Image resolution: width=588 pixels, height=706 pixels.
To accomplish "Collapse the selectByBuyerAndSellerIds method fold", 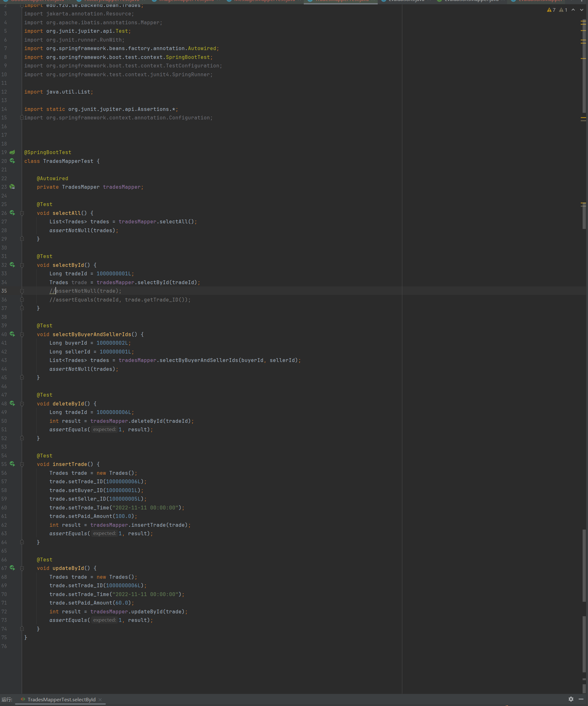I will click(x=22, y=335).
